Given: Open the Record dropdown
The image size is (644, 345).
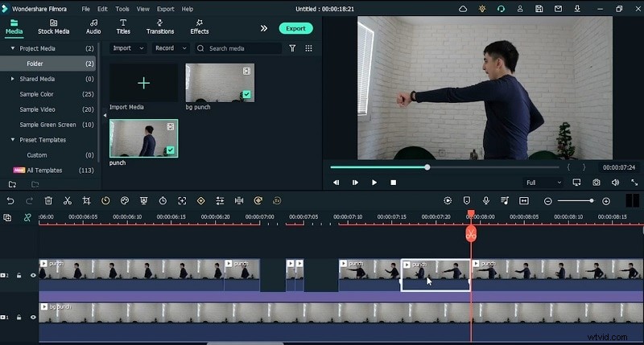Looking at the screenshot, I should 171,48.
